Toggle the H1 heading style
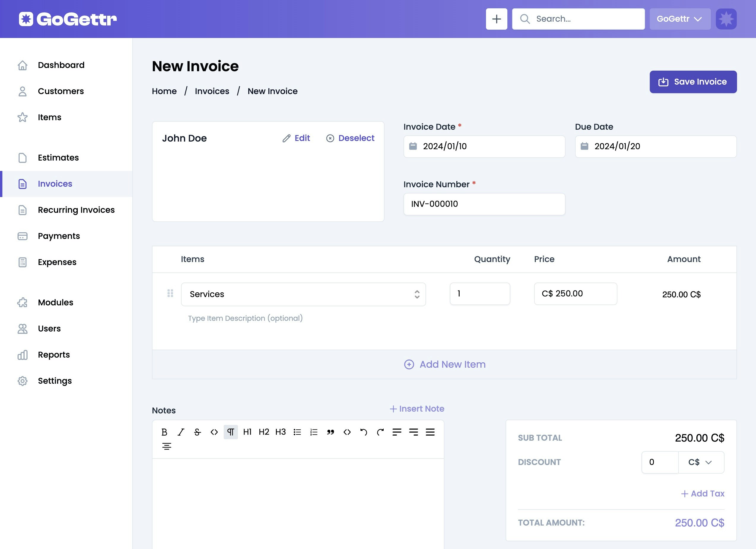756x549 pixels. coord(247,432)
